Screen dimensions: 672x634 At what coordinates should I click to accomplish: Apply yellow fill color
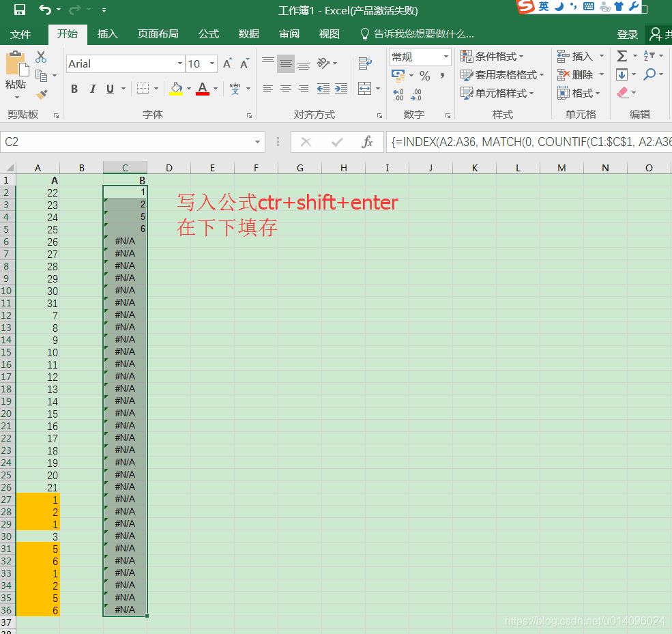pos(176,89)
